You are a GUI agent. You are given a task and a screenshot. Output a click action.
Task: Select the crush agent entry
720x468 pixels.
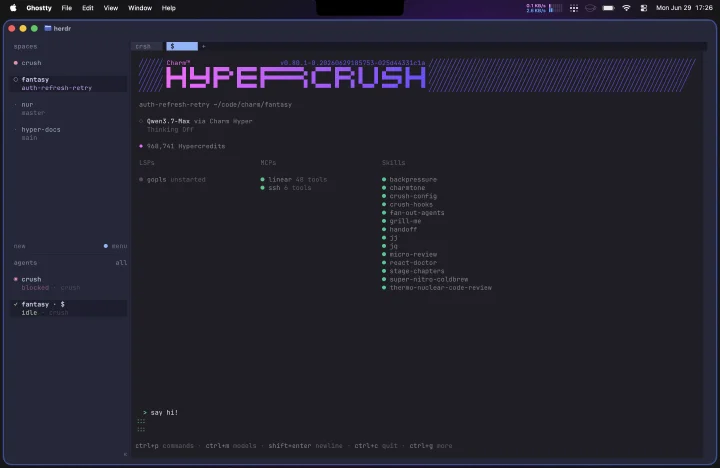(x=68, y=283)
